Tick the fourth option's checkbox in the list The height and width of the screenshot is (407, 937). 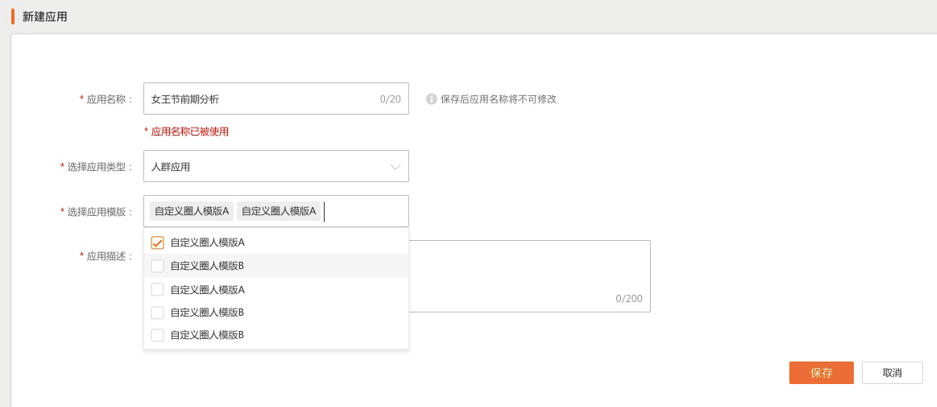tap(157, 312)
